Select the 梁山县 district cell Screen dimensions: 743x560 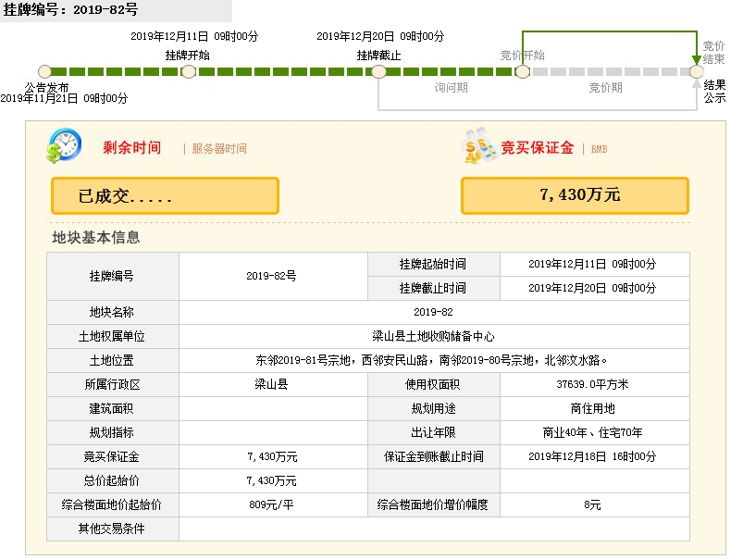(273, 384)
